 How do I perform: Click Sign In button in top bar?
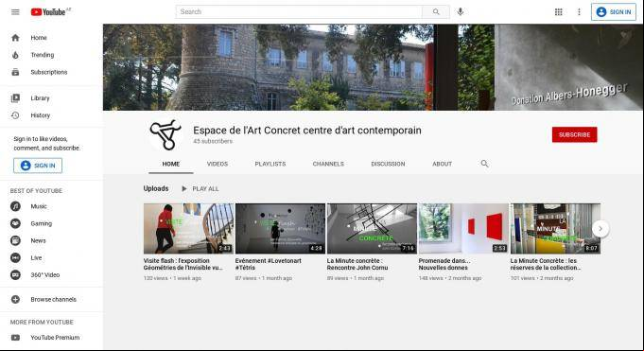click(x=614, y=12)
